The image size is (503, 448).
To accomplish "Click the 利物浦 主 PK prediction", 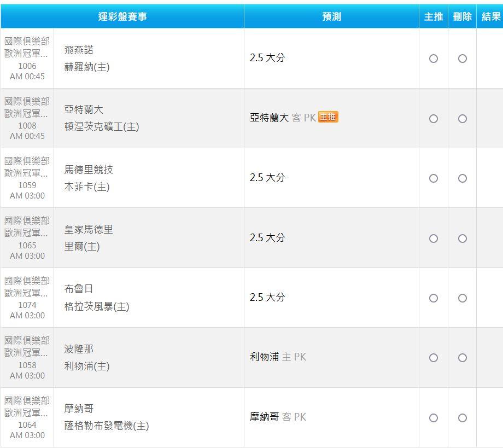I will click(x=278, y=357).
